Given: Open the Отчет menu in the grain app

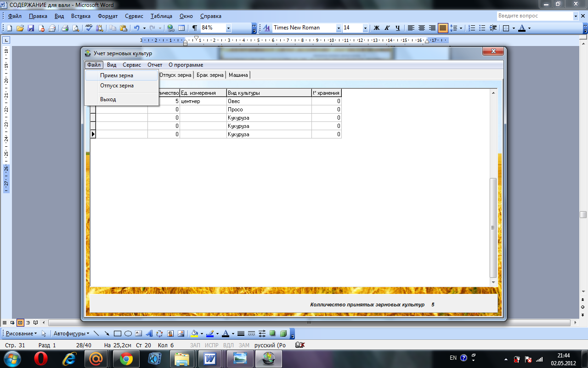Looking at the screenshot, I should point(155,65).
